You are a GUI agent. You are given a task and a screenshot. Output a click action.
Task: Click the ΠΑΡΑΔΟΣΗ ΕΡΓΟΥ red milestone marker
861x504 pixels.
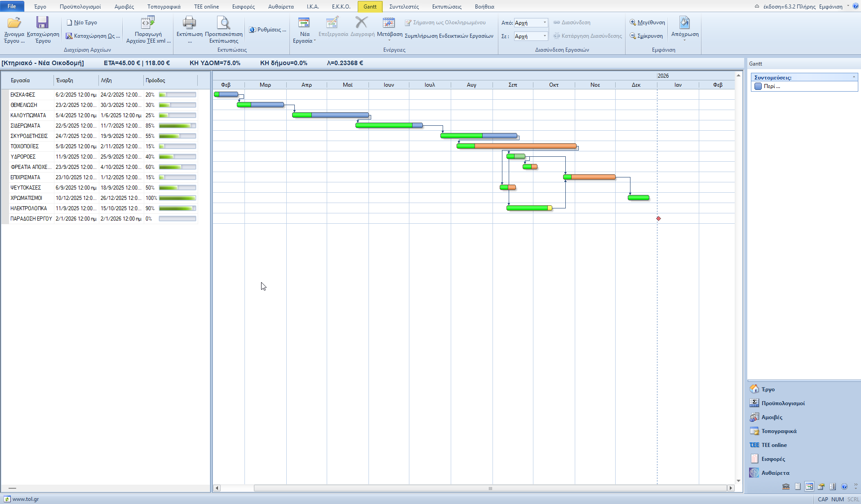[658, 219]
